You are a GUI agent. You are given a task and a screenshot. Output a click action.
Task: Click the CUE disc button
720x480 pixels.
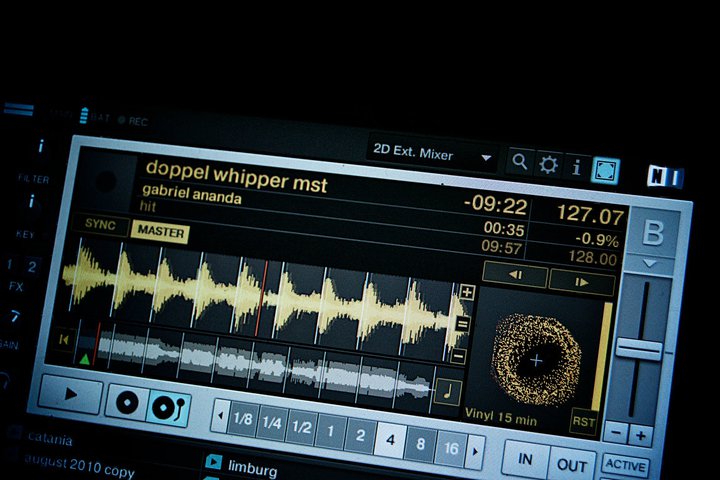(x=127, y=402)
